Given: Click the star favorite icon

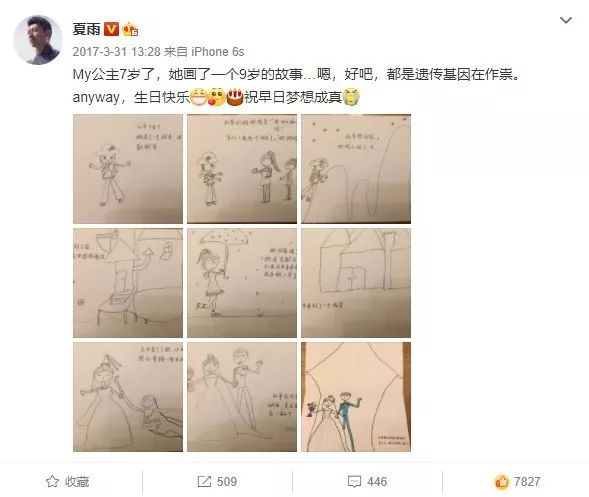Looking at the screenshot, I should click(52, 481).
